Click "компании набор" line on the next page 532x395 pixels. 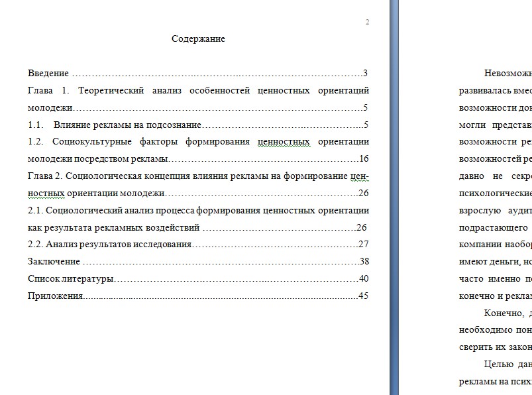click(x=496, y=244)
